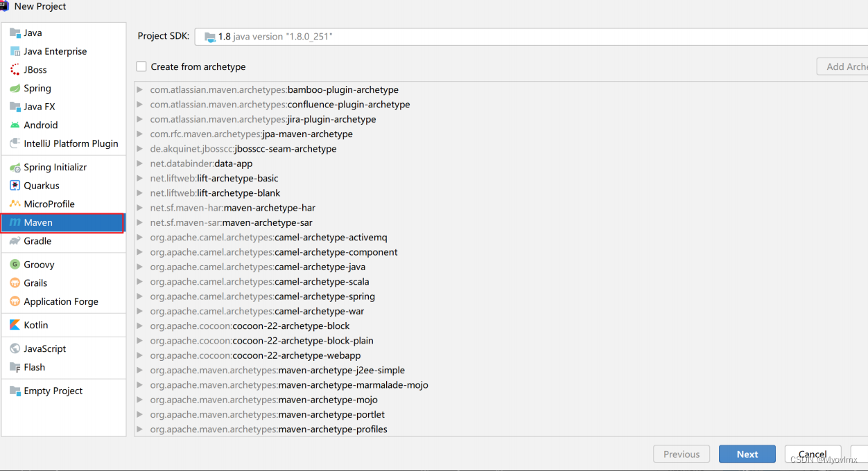Select camel-archetype-java row text

[x=258, y=267]
